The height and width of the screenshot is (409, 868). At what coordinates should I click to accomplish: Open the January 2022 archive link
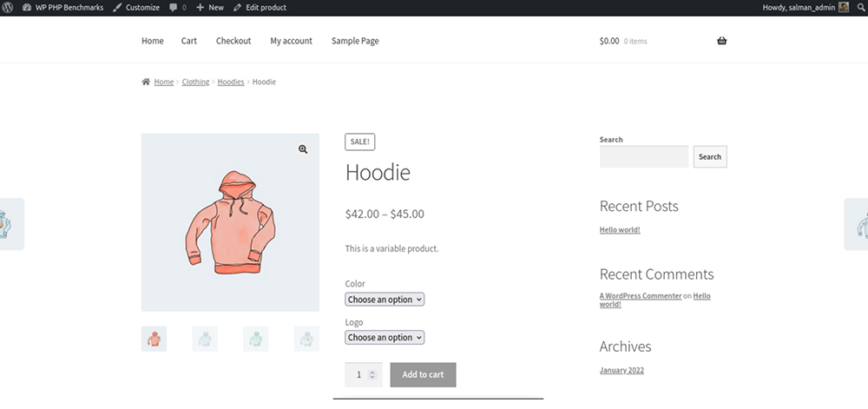[x=621, y=370]
